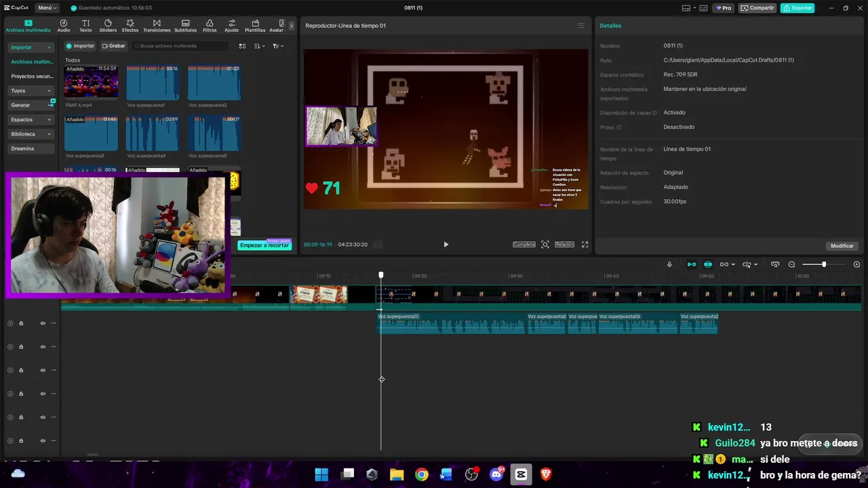Click the green Importar button
The image size is (868, 488).
(x=81, y=46)
